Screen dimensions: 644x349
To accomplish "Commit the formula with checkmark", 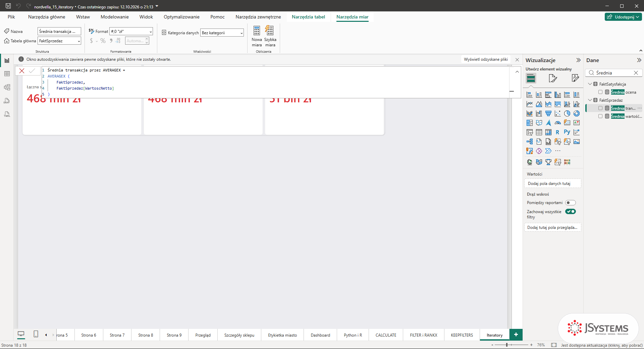I will click(32, 71).
